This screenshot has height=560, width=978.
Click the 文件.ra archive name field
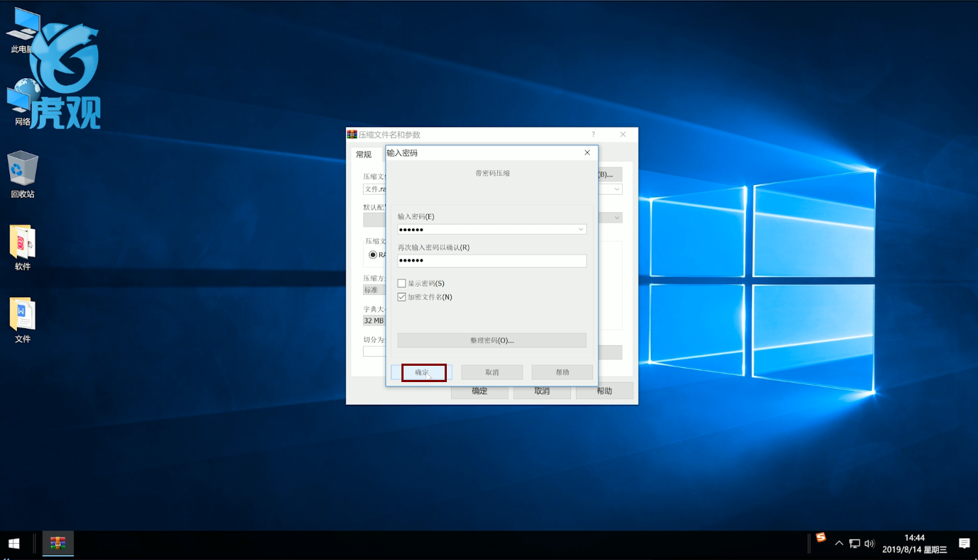click(x=374, y=189)
